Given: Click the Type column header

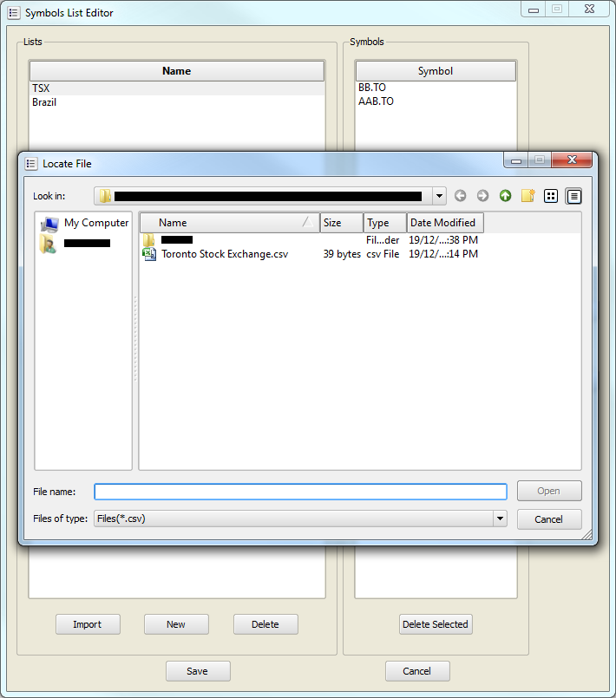Looking at the screenshot, I should click(384, 223).
